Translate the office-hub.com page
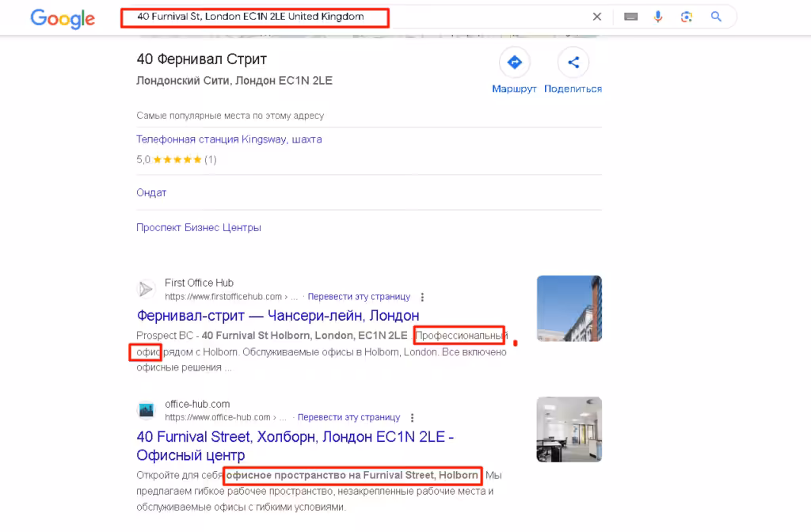Screen dimensions: 811x532 349,417
